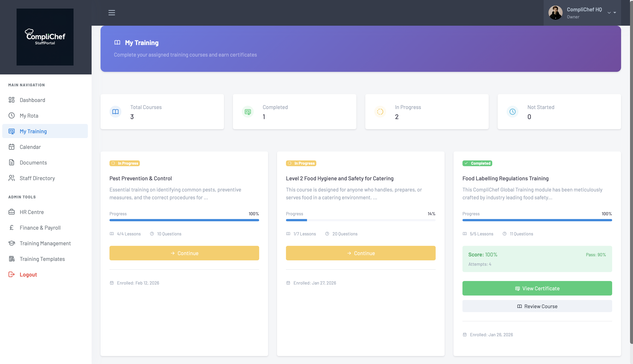Click the Food Hygiene course progress bar
633x364 pixels.
[x=360, y=220]
